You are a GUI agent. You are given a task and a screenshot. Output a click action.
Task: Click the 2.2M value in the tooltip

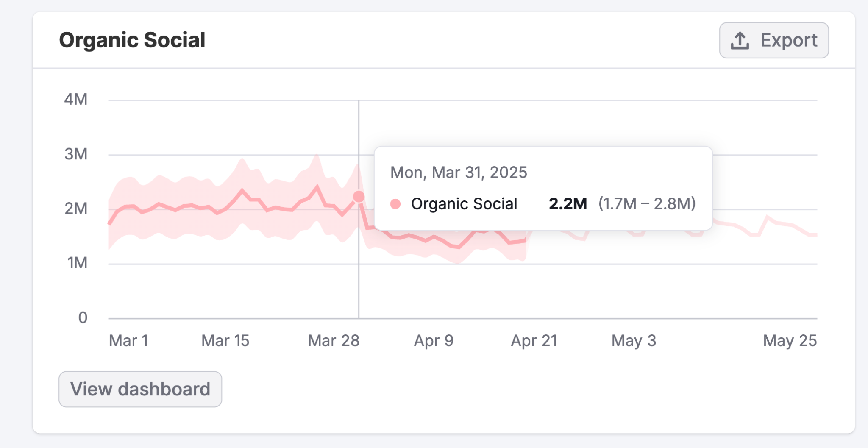tap(568, 203)
